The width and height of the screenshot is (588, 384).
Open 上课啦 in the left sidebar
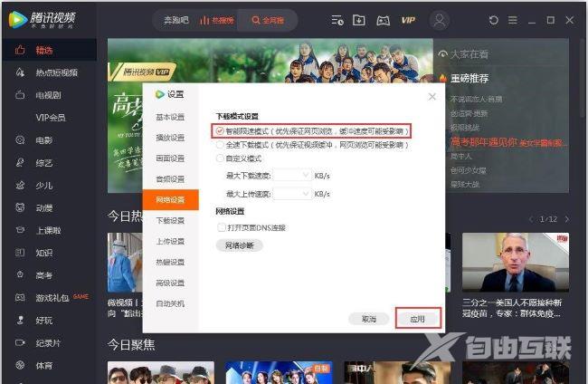(x=50, y=230)
